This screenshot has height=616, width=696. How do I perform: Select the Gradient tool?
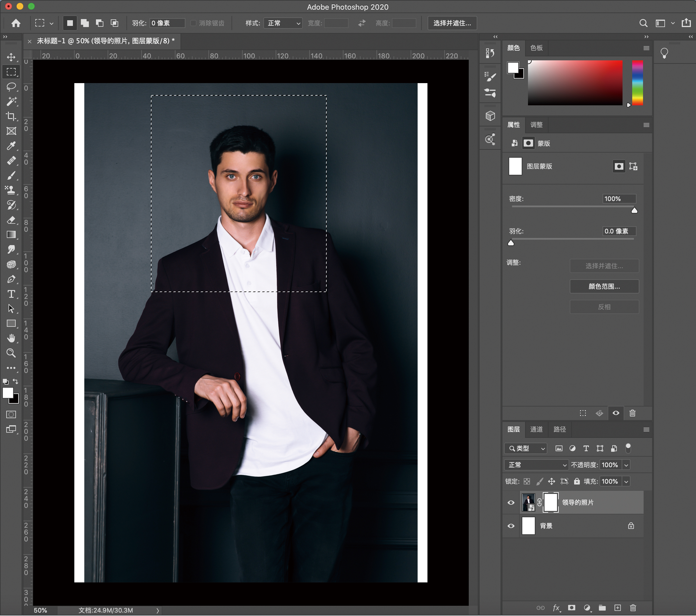click(x=11, y=235)
